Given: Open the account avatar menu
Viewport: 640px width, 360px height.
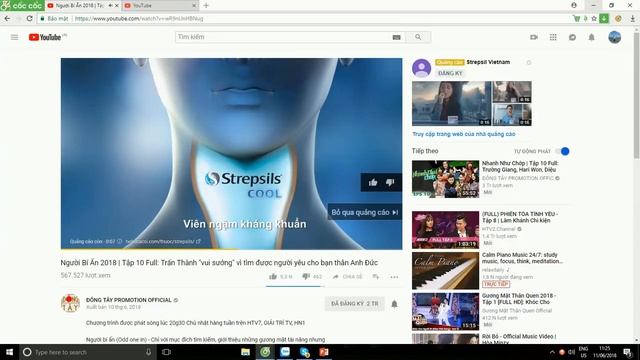Looking at the screenshot, I should coord(614,37).
